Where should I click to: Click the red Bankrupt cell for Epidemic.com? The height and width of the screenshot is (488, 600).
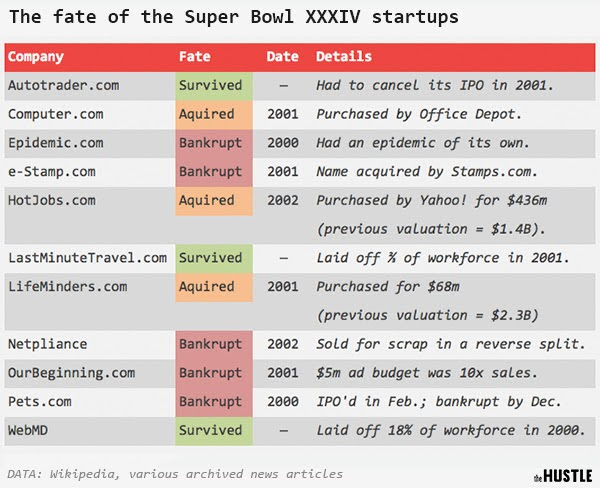click(x=210, y=143)
